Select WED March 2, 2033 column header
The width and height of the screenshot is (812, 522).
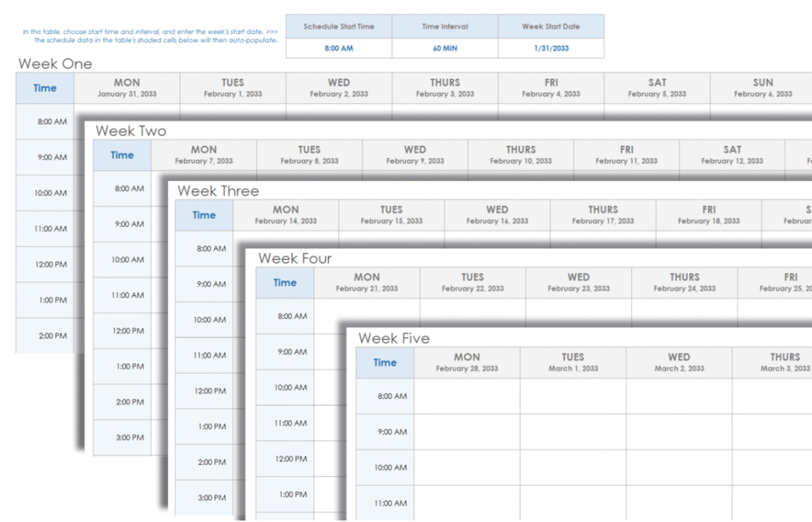679,363
